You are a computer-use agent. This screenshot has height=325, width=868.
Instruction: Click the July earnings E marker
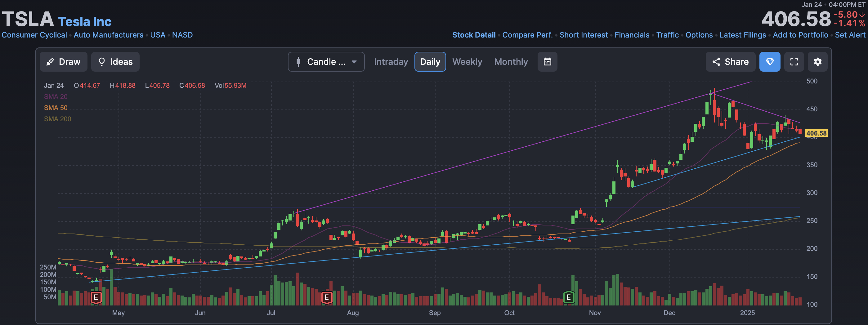[x=326, y=297]
